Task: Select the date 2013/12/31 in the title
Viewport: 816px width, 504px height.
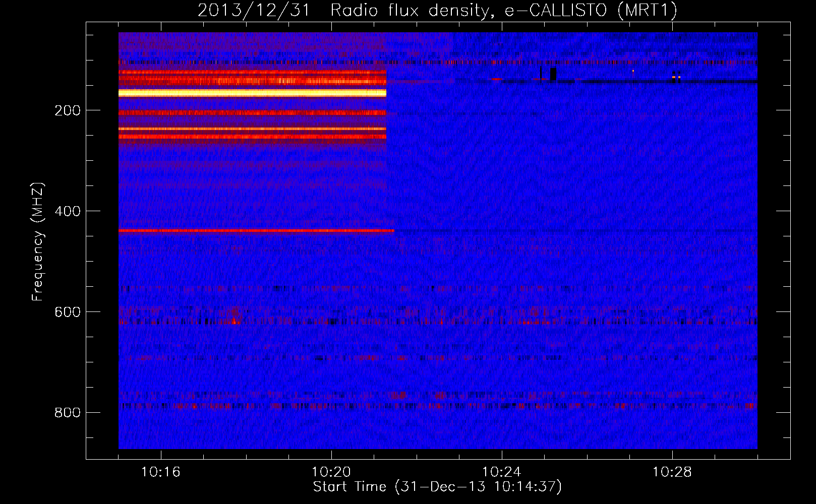Action: [253, 10]
